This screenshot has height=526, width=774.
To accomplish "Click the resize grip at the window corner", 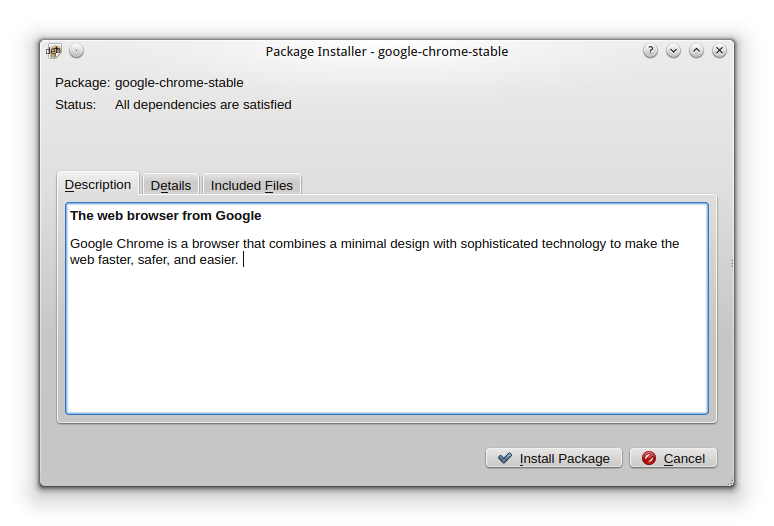I will (x=730, y=482).
